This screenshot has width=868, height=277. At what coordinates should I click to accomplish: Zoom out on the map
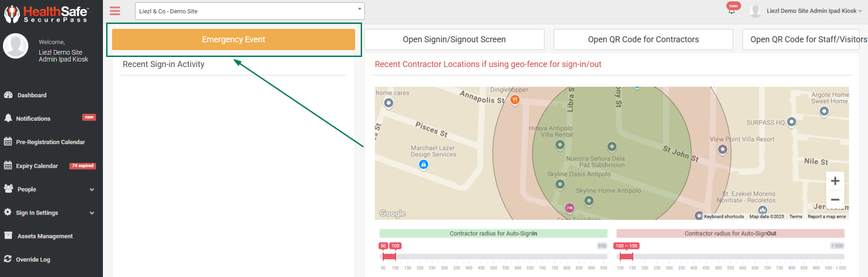835,200
